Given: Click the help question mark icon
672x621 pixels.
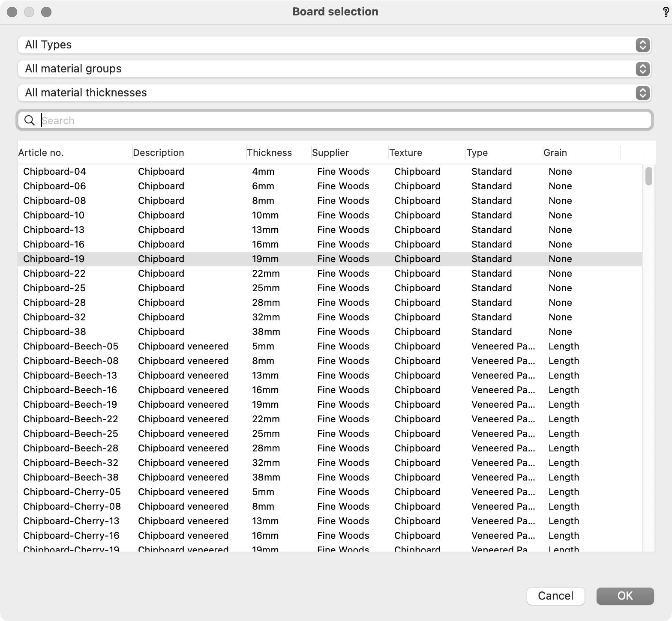Looking at the screenshot, I should coord(666,12).
